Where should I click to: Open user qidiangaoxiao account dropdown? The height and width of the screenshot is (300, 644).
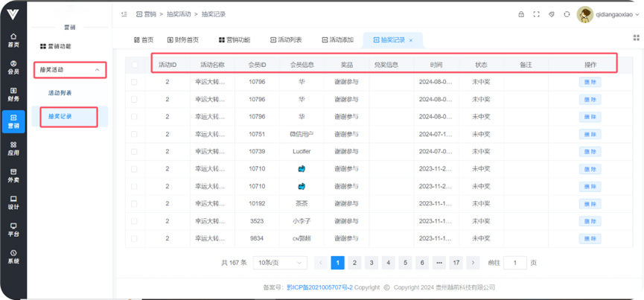[x=609, y=15]
